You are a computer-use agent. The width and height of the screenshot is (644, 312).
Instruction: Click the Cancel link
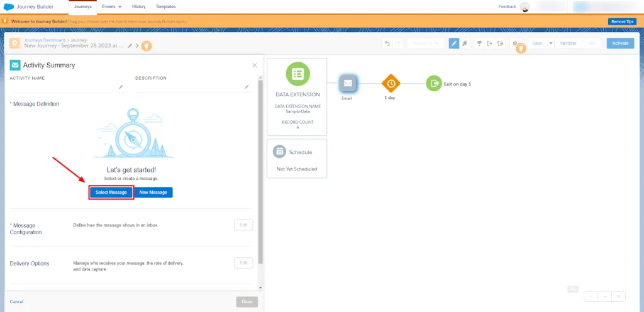coord(16,302)
